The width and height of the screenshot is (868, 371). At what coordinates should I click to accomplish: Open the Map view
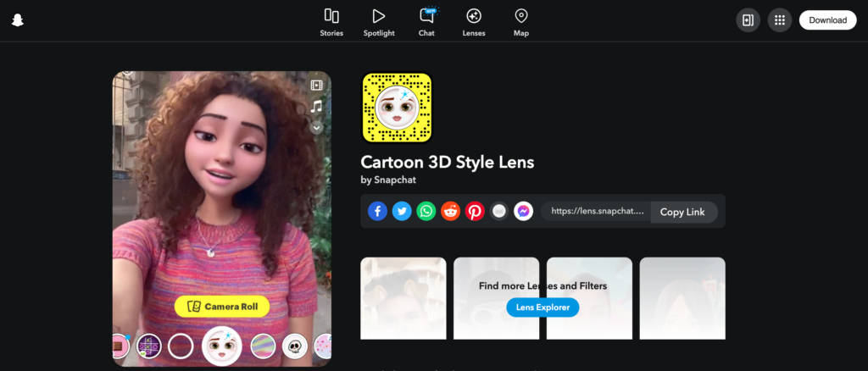click(521, 22)
